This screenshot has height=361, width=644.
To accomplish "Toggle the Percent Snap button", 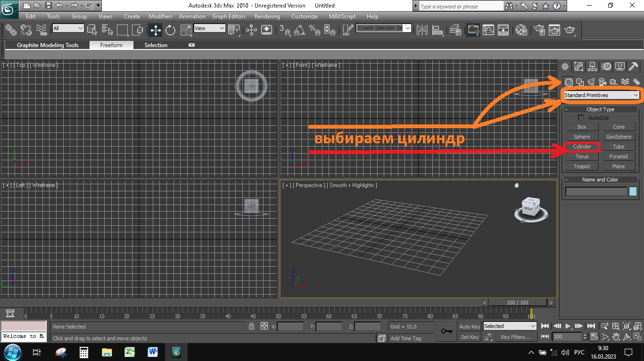I will point(314,30).
